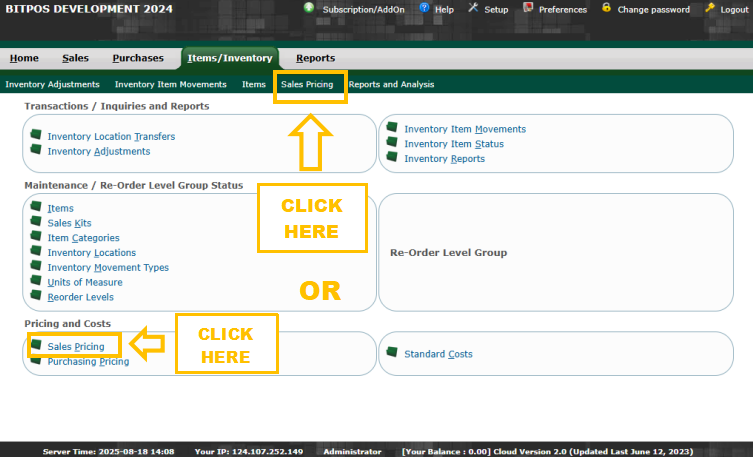This screenshot has width=753, height=457.
Task: Switch to the Sales tab
Action: point(75,58)
